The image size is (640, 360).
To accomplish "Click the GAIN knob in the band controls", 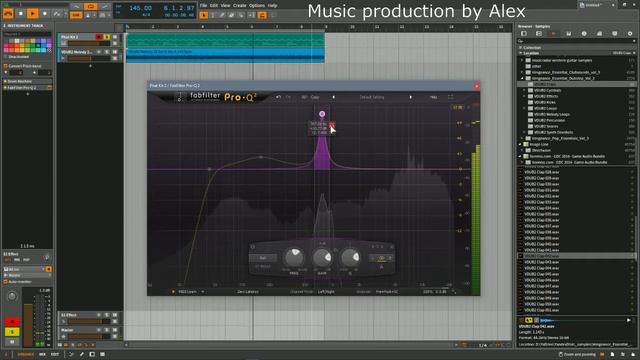I will click(x=322, y=258).
